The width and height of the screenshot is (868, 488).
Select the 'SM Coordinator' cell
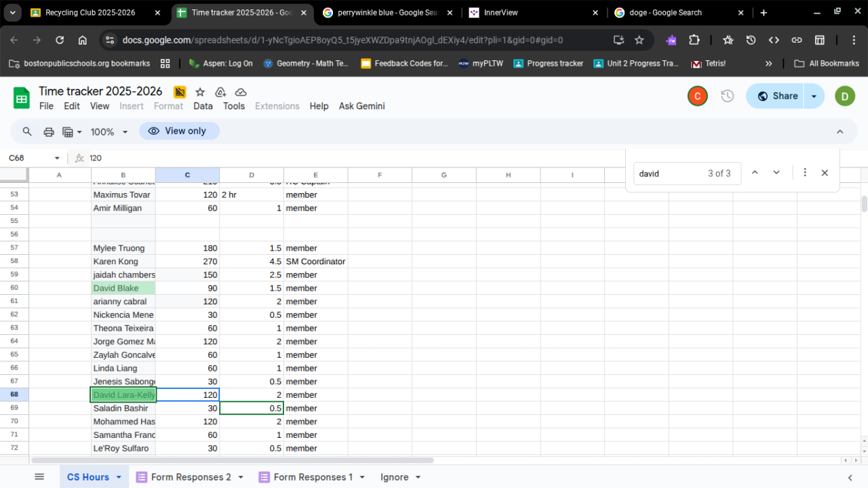(x=315, y=262)
